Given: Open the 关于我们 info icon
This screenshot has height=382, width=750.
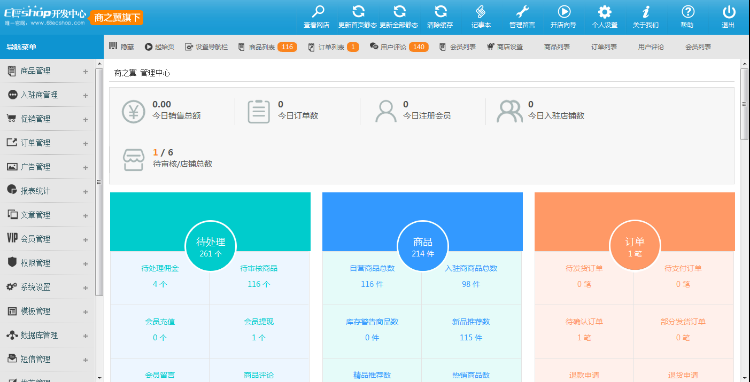Looking at the screenshot, I should (646, 11).
